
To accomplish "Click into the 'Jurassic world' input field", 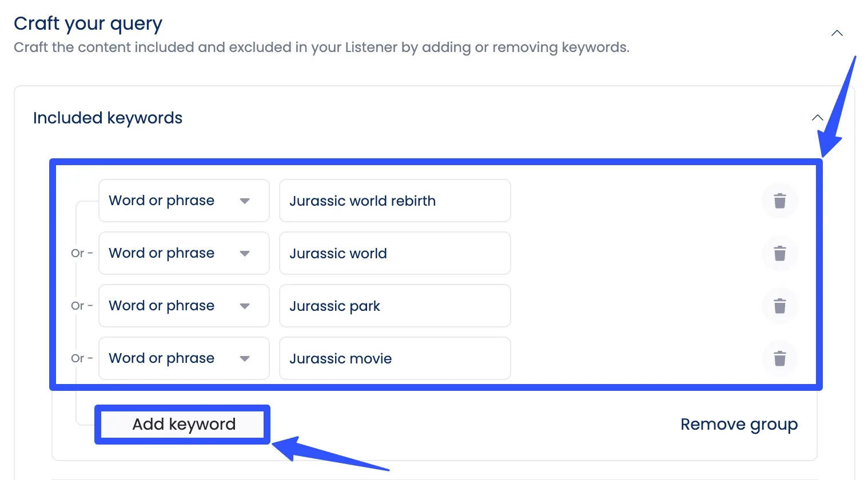I will coord(395,253).
